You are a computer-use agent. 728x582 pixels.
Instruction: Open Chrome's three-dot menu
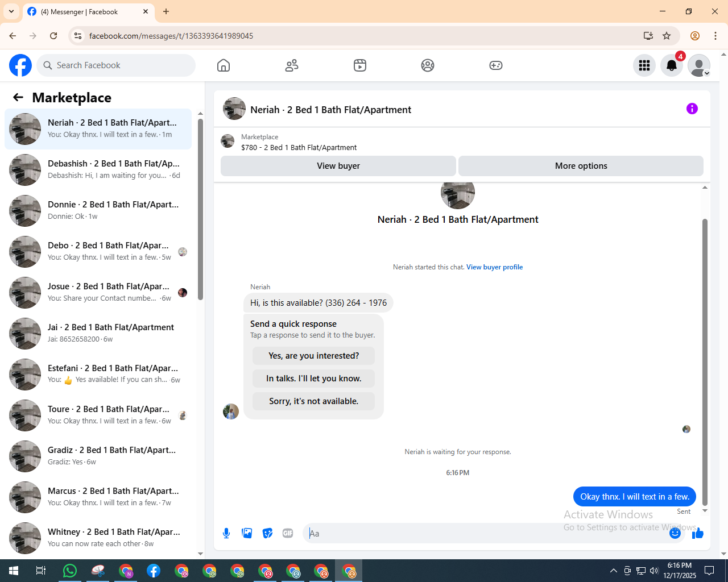(x=715, y=36)
